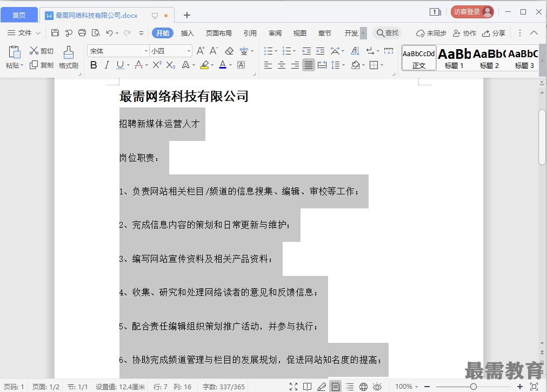The height and width of the screenshot is (392, 547).
Task: Open the 引用 ribbon tab
Action: [x=250, y=33]
